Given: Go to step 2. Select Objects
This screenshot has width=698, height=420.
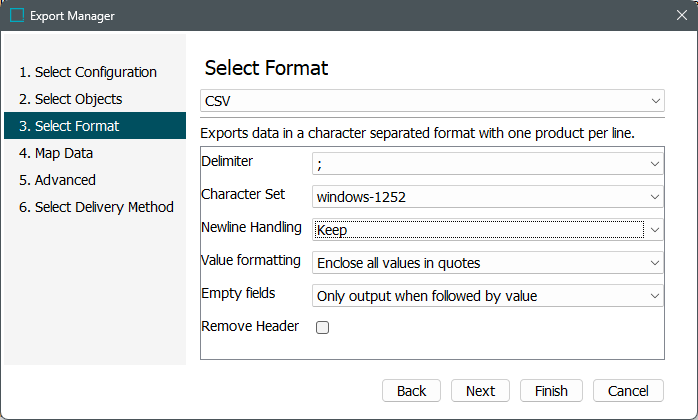Looking at the screenshot, I should coord(70,99).
